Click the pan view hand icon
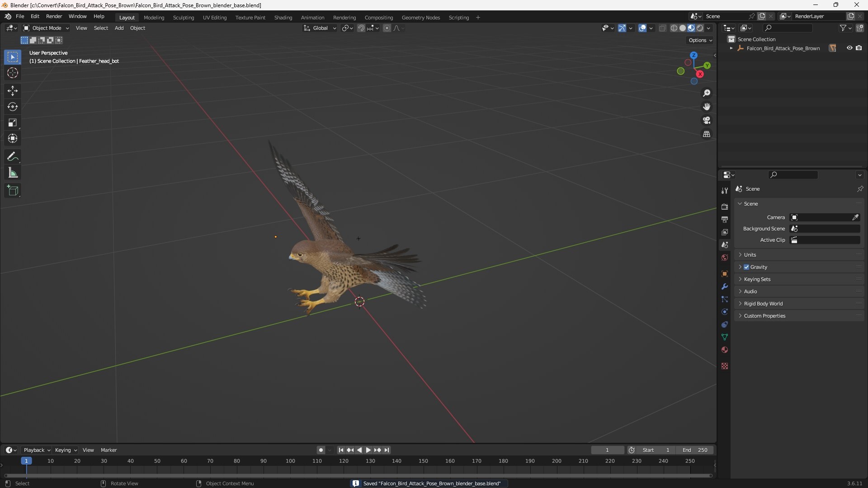Screen dimensions: 868x488 [x=707, y=107]
